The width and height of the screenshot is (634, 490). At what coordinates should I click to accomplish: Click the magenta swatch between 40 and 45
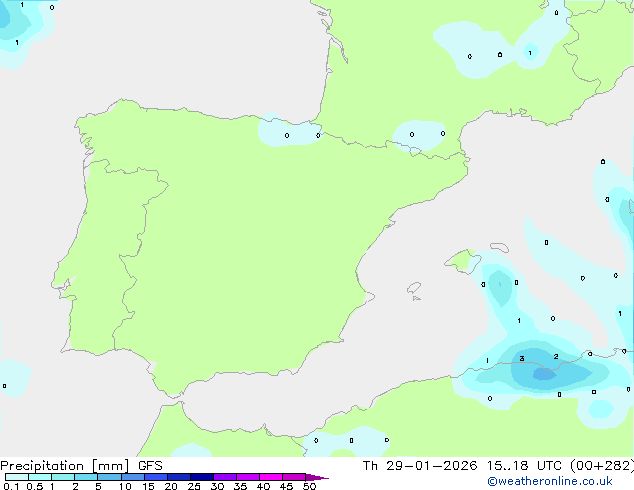[271, 477]
